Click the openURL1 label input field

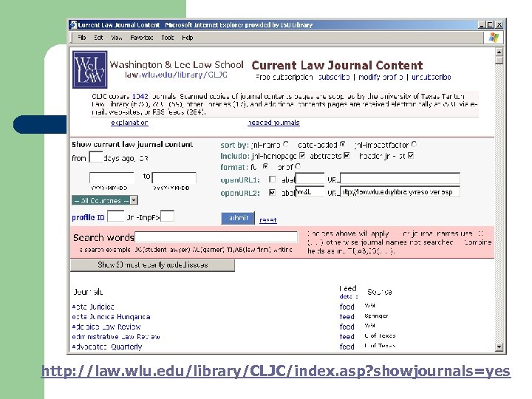(310, 179)
